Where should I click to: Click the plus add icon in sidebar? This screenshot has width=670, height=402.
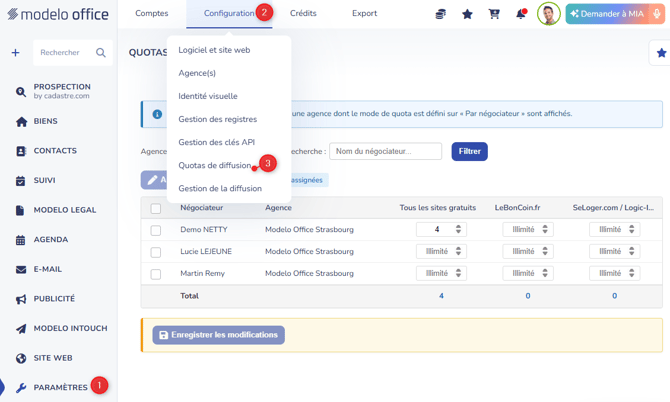click(x=15, y=53)
